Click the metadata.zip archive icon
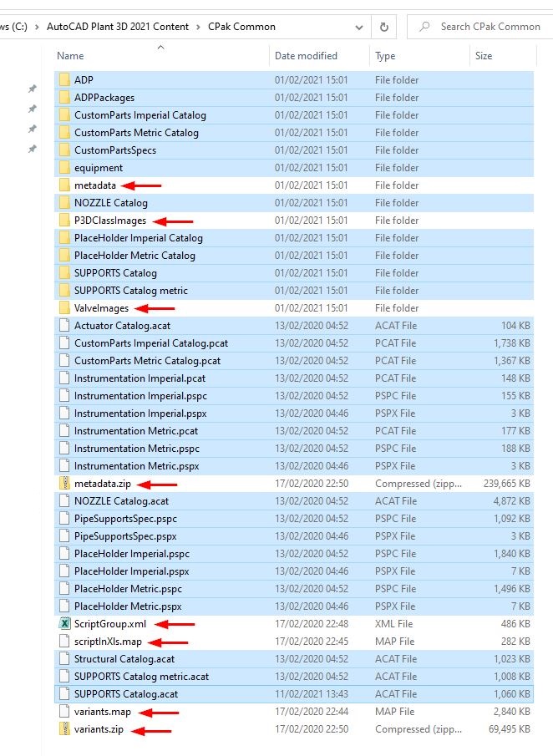The width and height of the screenshot is (553, 756). (64, 484)
